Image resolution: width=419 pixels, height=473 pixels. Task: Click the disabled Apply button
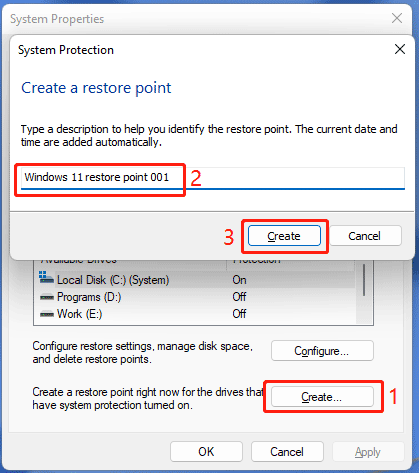click(x=368, y=452)
